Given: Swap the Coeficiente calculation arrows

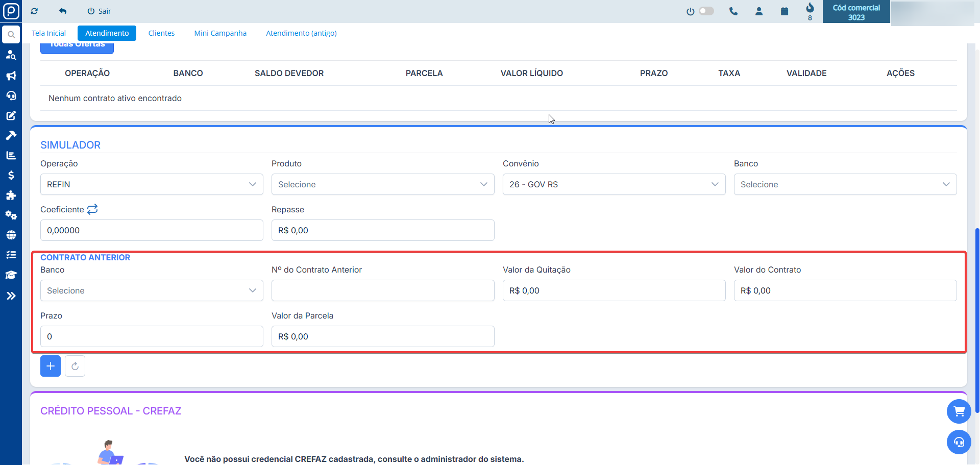Looking at the screenshot, I should (92, 209).
